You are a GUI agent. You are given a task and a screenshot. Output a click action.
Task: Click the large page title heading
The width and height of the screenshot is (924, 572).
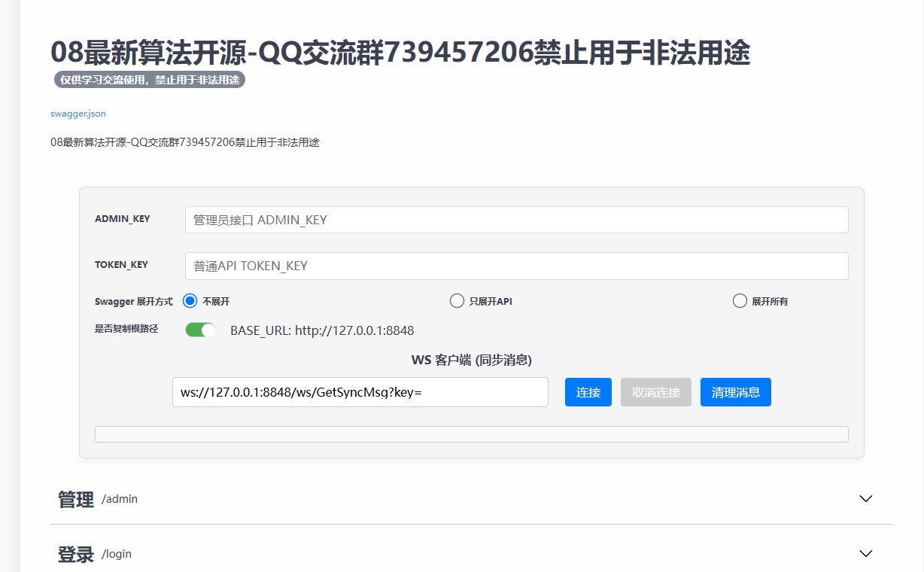(400, 53)
